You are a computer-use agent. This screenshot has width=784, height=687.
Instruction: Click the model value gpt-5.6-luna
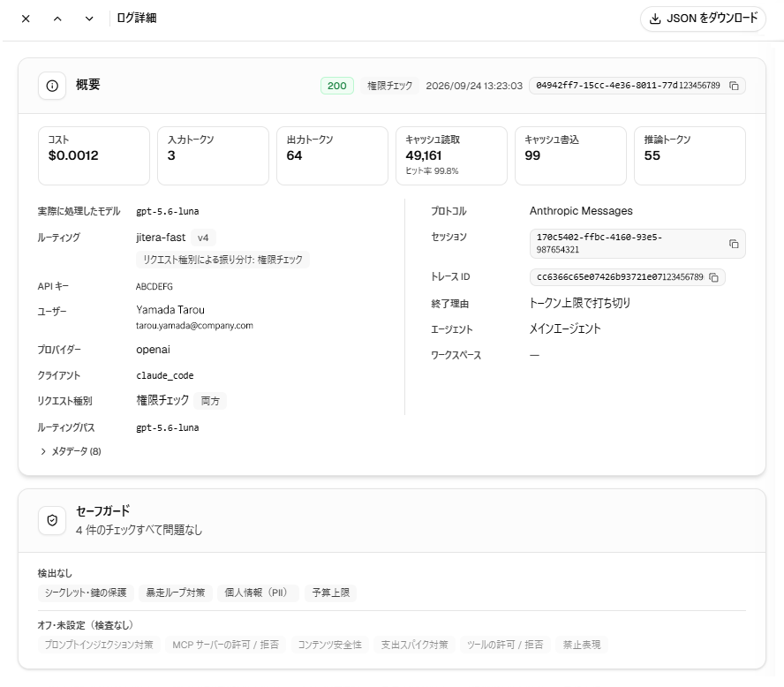[x=168, y=212]
